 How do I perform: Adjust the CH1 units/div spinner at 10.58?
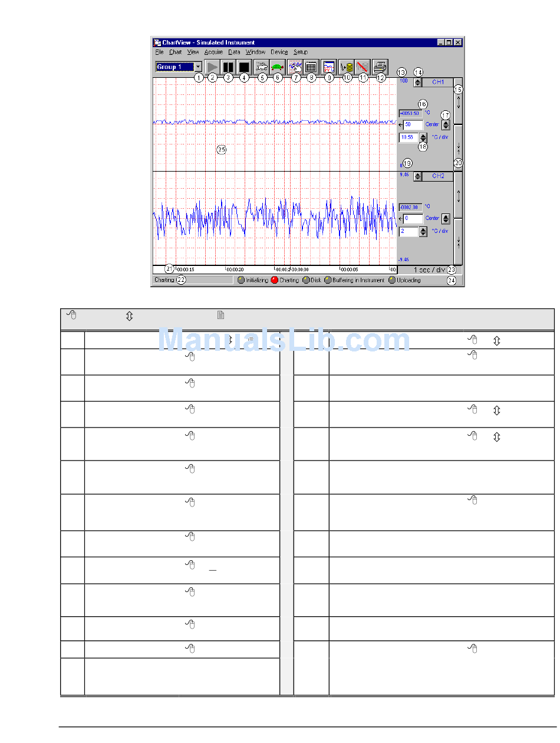coord(423,138)
